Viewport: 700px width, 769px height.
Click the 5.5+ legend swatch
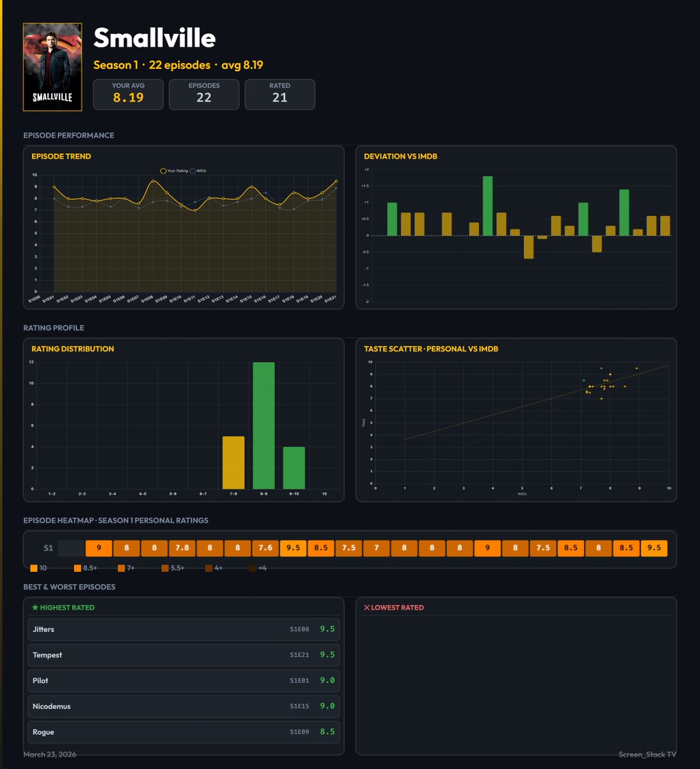click(165, 568)
